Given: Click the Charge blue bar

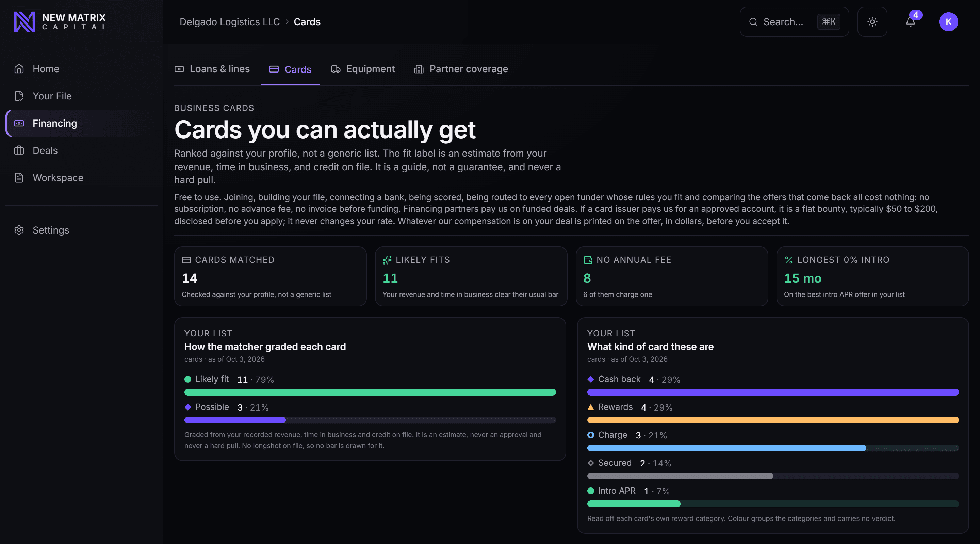Looking at the screenshot, I should pos(726,448).
